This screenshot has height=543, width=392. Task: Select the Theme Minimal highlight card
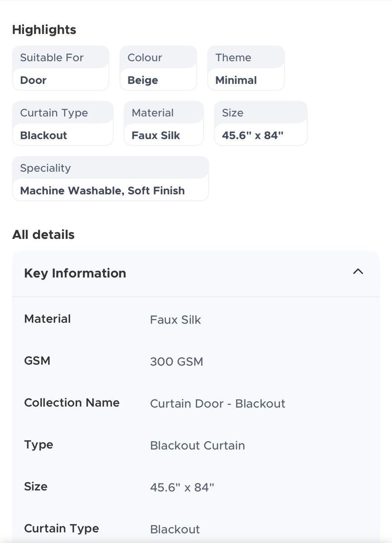(246, 68)
